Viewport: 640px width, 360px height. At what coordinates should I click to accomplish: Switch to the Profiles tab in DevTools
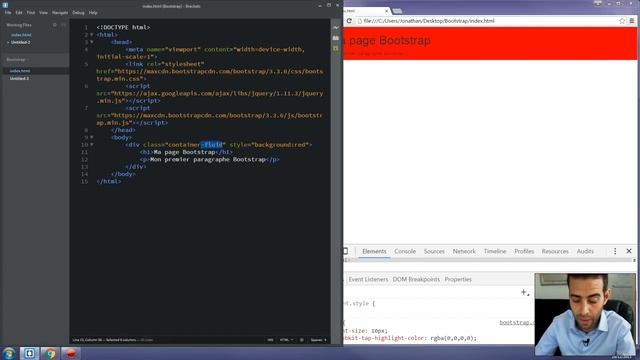tap(524, 251)
